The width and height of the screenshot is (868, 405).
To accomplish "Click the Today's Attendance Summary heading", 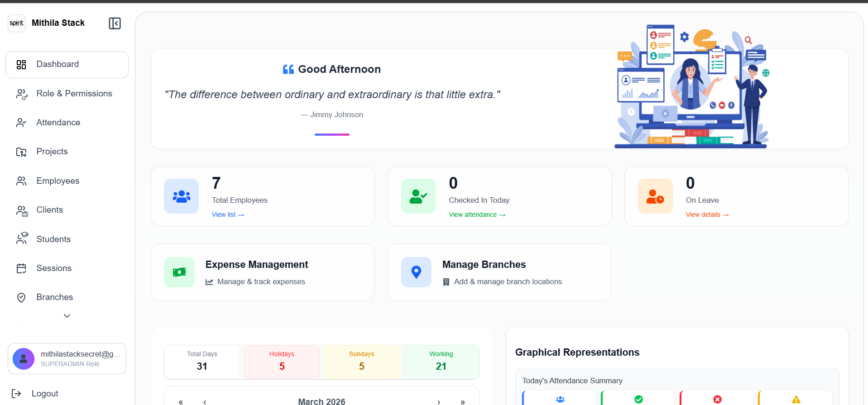I will click(x=572, y=381).
